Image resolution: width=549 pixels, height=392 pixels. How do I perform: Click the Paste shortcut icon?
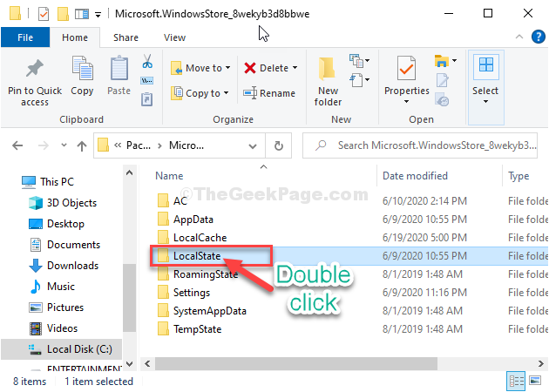click(146, 99)
